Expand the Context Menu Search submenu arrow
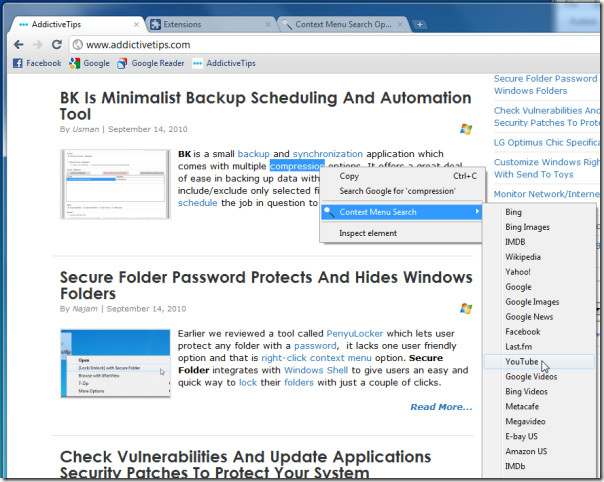Screen dimensions: 604x482 tap(477, 212)
